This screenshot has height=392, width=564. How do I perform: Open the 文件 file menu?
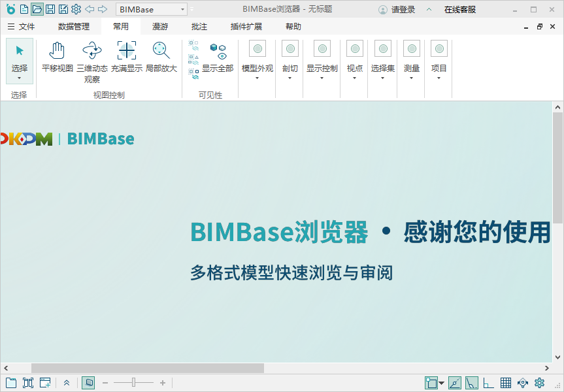(x=21, y=27)
